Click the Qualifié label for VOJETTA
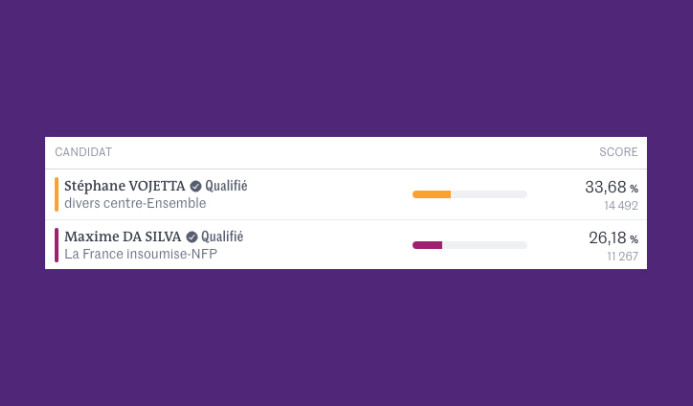Screen dimensions: 693x406 [x=226, y=186]
